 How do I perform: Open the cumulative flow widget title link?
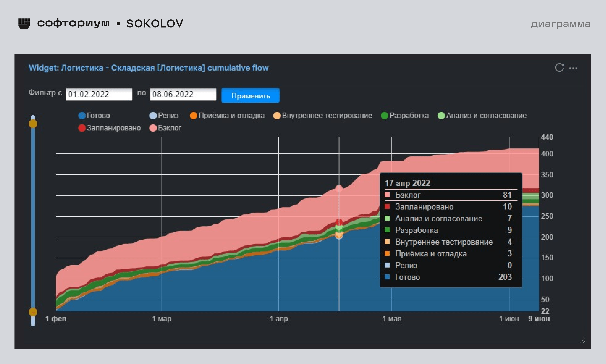(149, 68)
